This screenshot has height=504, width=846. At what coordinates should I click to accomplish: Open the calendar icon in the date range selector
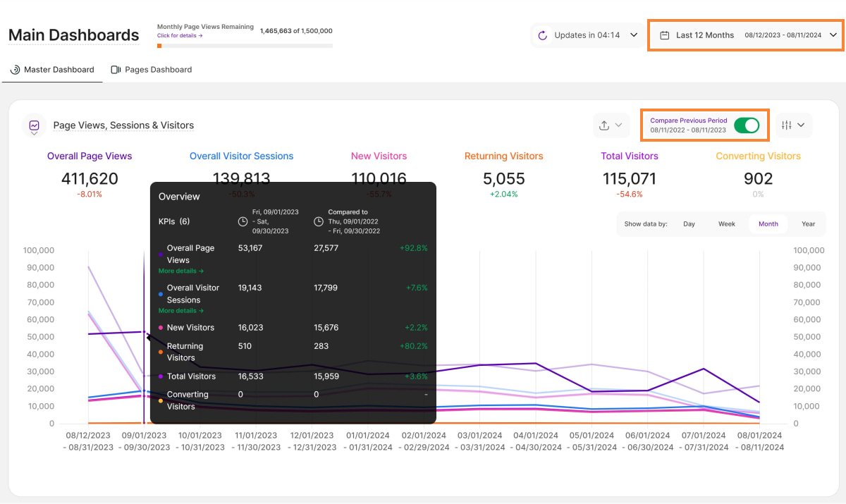(663, 35)
